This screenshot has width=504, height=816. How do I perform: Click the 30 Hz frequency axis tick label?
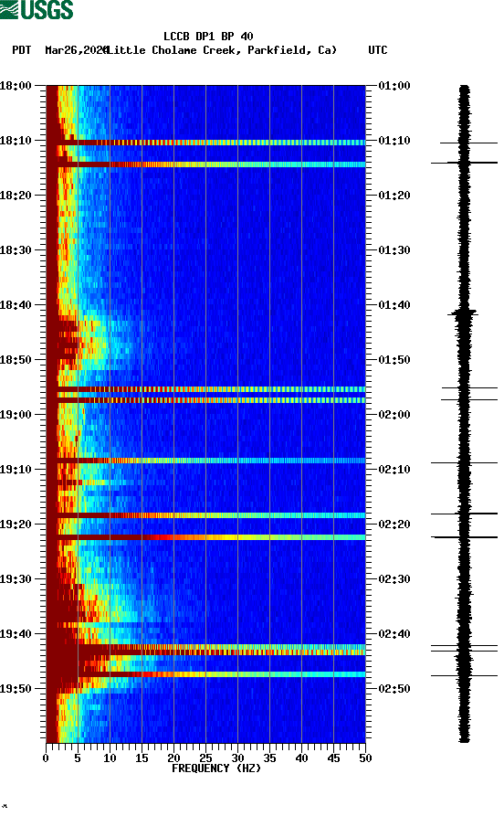(237, 758)
